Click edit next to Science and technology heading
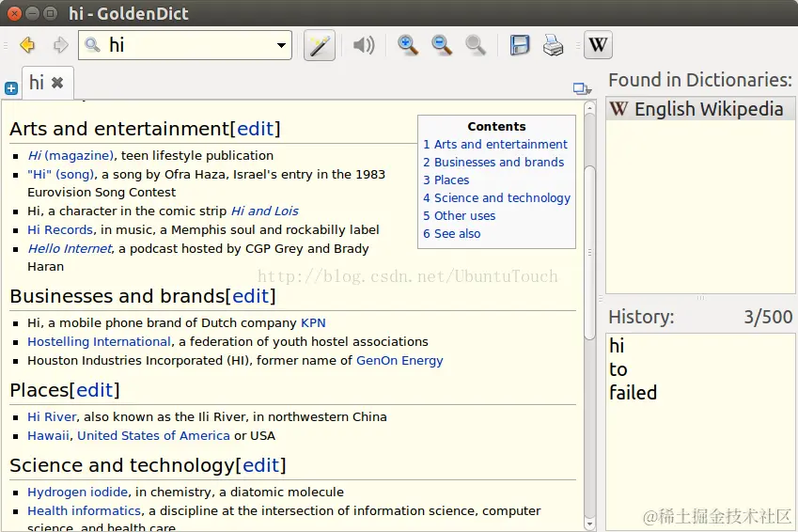The height and width of the screenshot is (532, 798). pos(261,465)
